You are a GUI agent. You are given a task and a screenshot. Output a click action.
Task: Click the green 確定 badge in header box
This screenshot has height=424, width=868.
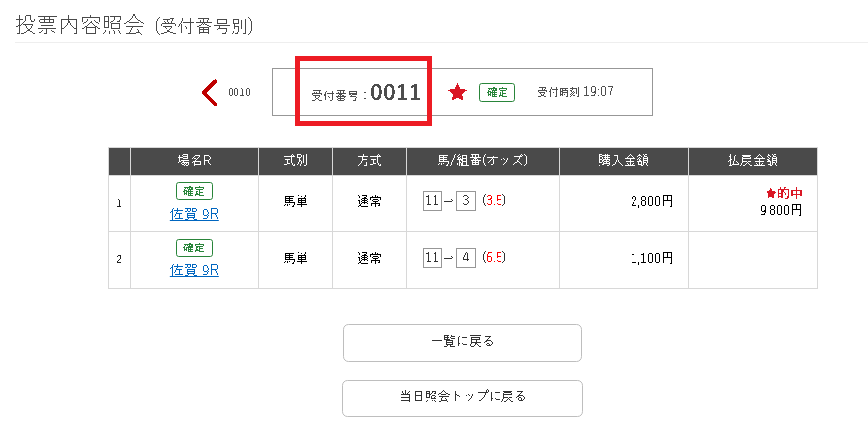tap(497, 92)
